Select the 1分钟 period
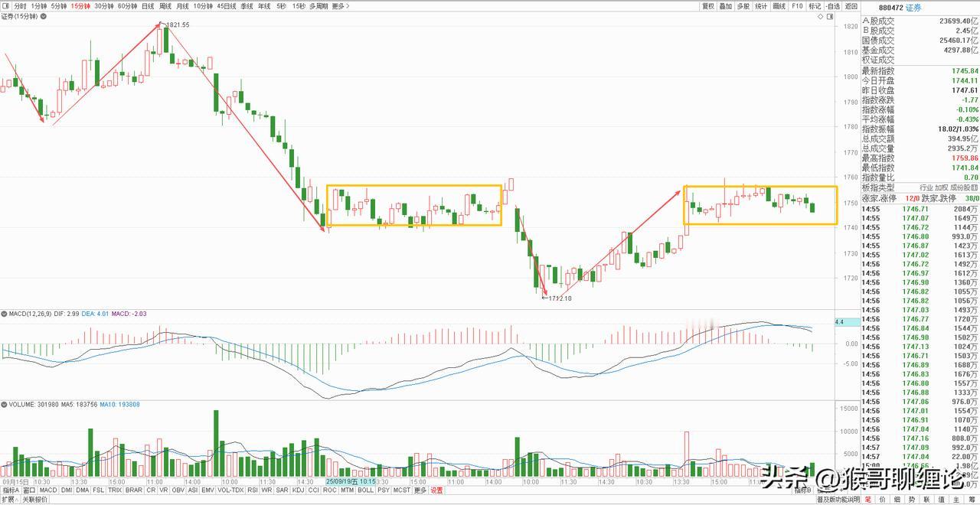This screenshot has height=505, width=980. (x=39, y=6)
